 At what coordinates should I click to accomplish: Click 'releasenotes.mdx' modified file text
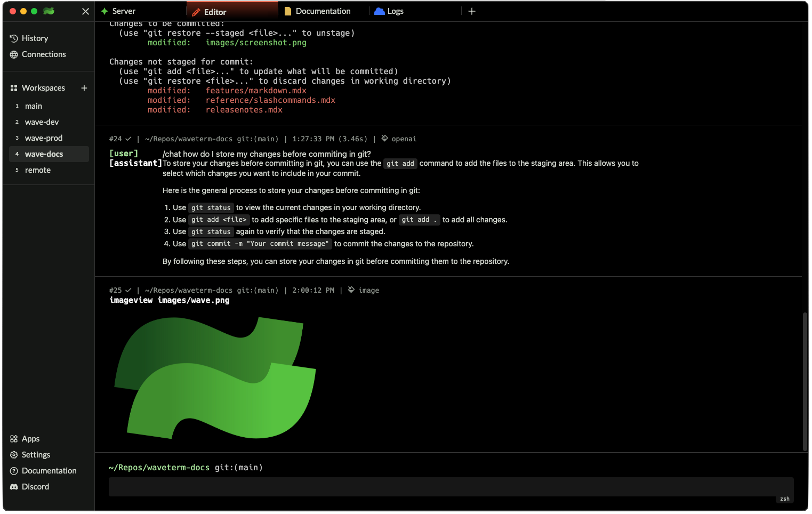(x=244, y=110)
